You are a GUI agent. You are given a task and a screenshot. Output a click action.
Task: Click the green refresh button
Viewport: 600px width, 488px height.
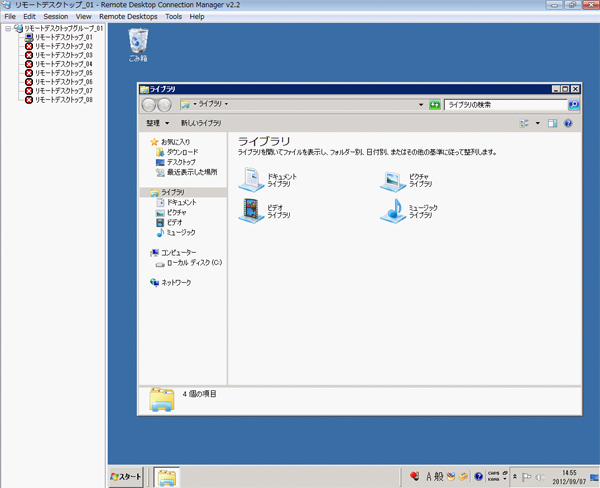coord(435,104)
